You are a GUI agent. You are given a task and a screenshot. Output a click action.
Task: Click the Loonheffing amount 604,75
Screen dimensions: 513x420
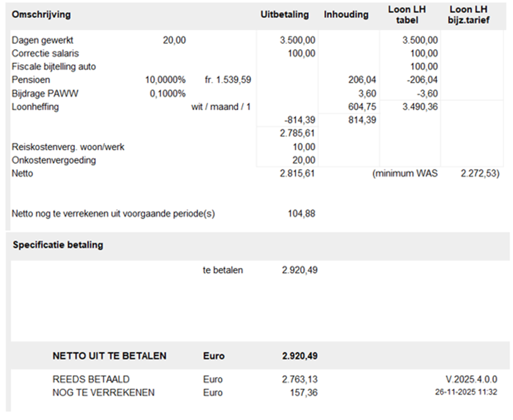[x=362, y=107]
